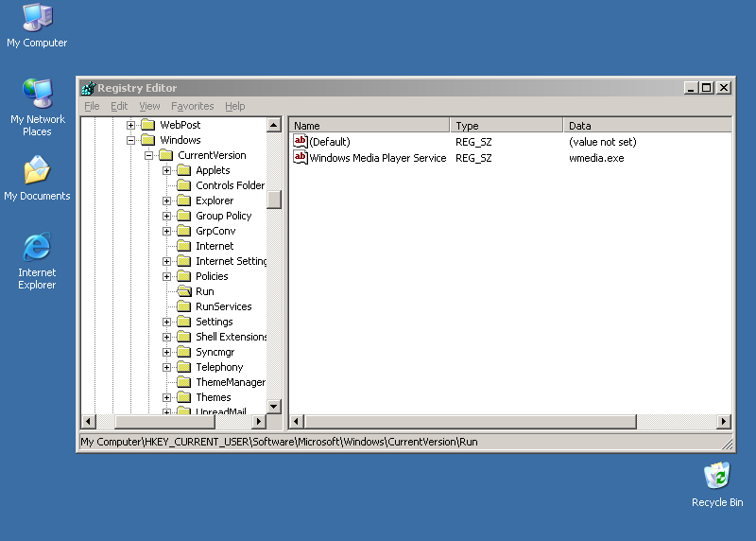Click the Group Policy folder icon
The image size is (756, 541).
pyautogui.click(x=183, y=216)
